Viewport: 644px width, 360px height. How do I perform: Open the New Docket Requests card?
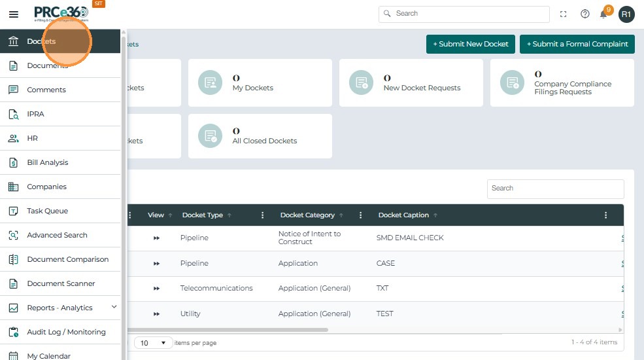411,82
